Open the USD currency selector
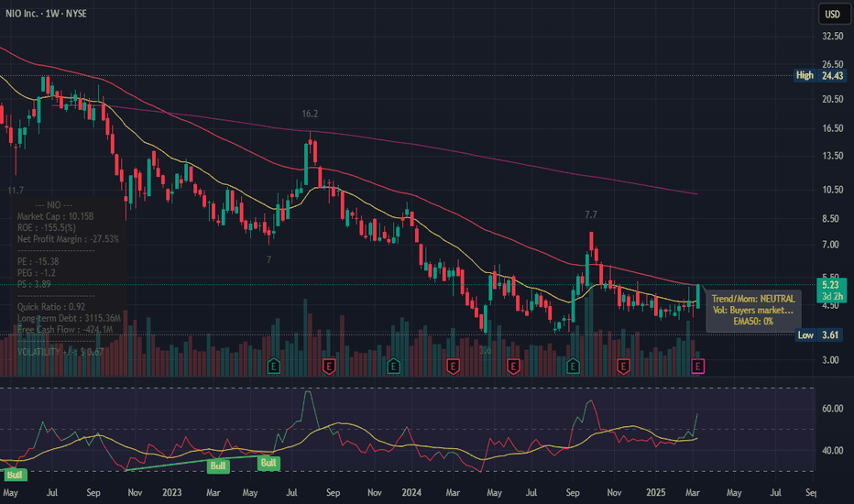The height and width of the screenshot is (504, 854). [833, 14]
